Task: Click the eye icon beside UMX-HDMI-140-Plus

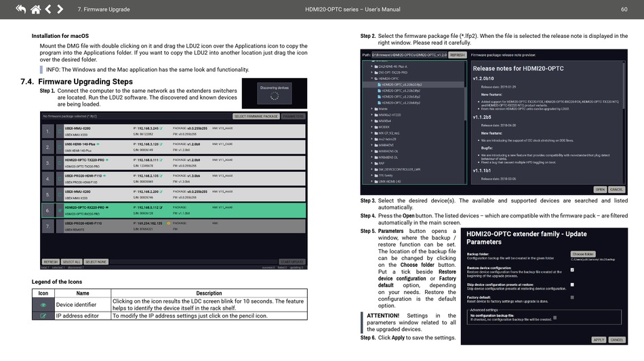Action: pyautogui.click(x=98, y=144)
